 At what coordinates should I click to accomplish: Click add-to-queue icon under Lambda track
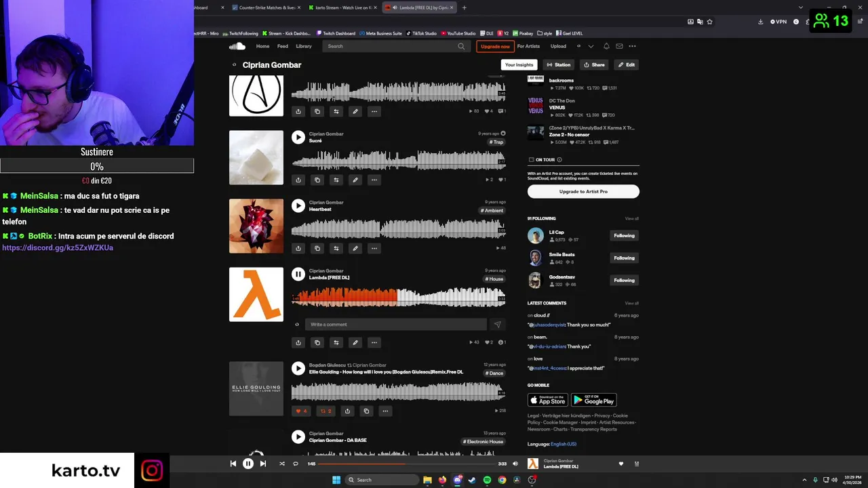[x=336, y=342]
